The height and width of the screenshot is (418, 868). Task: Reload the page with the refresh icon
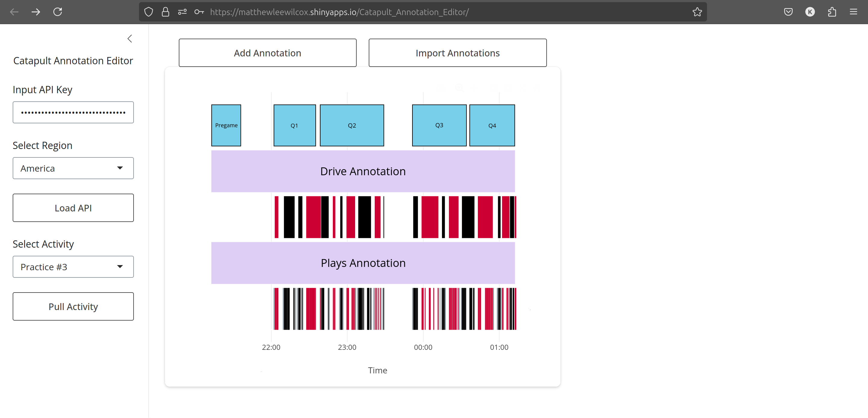[58, 12]
